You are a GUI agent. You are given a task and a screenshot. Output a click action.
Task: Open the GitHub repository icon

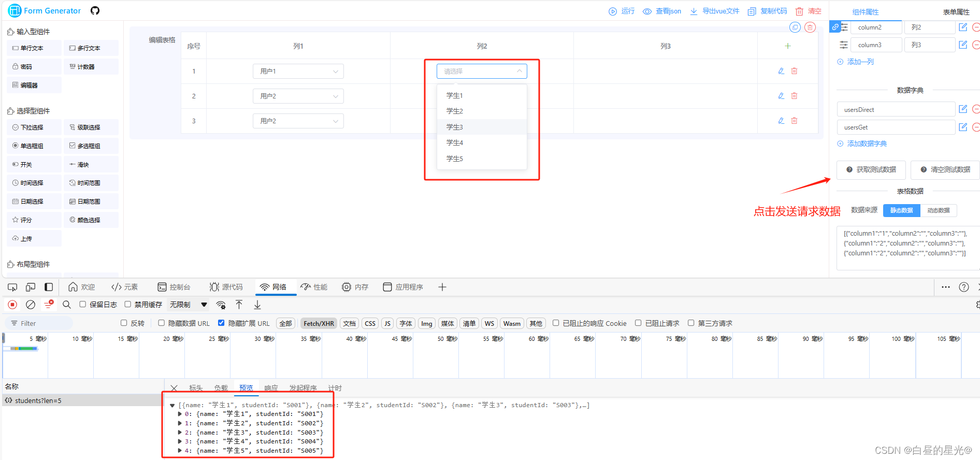click(x=95, y=10)
